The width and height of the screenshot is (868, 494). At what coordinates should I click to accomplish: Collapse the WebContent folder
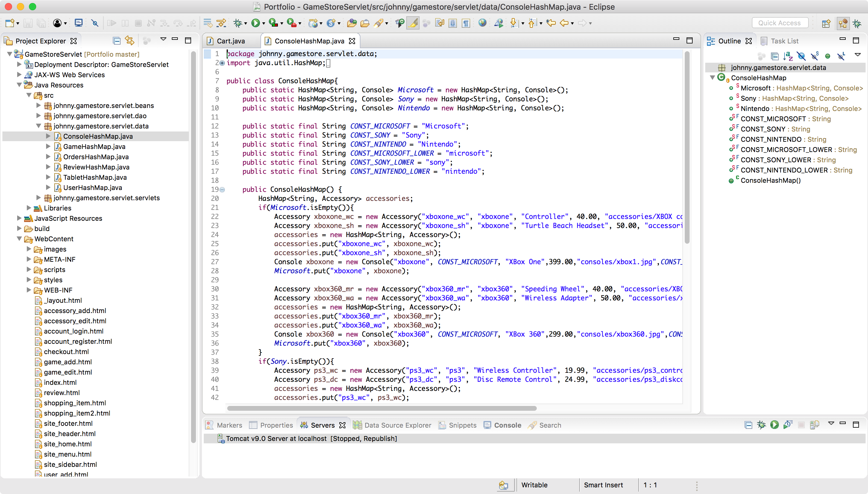click(19, 239)
